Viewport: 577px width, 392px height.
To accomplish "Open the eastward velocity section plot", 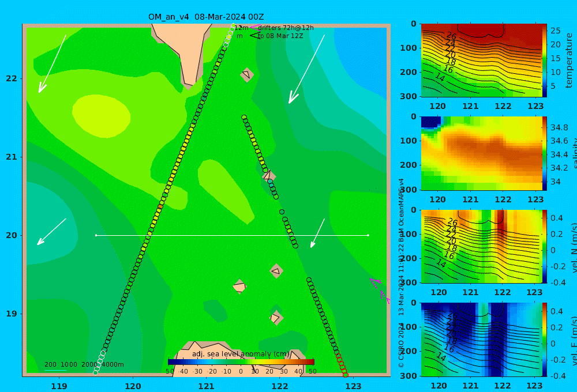I will 482,340.
